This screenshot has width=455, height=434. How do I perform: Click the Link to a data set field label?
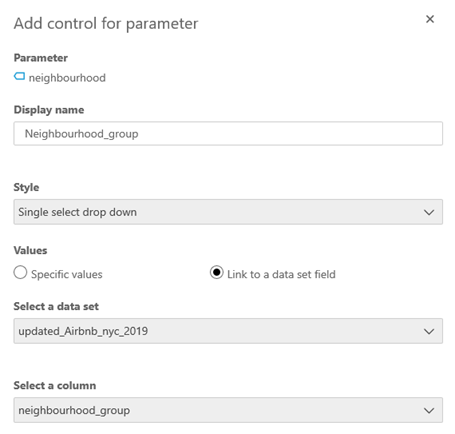click(281, 274)
